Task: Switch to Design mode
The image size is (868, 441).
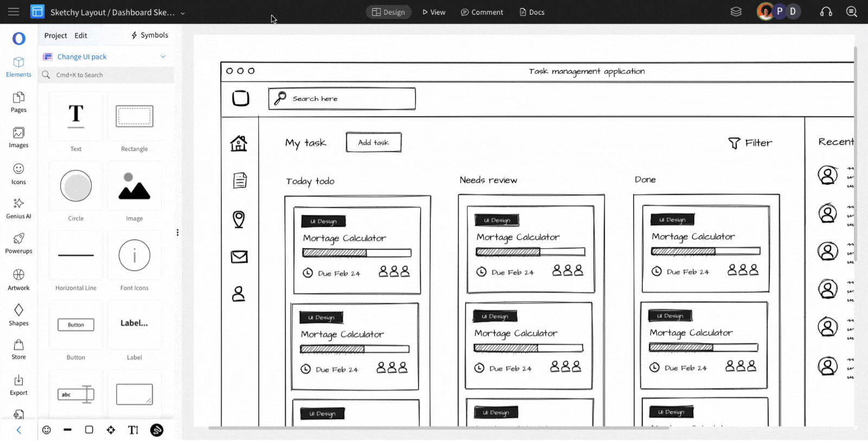Action: pyautogui.click(x=388, y=12)
